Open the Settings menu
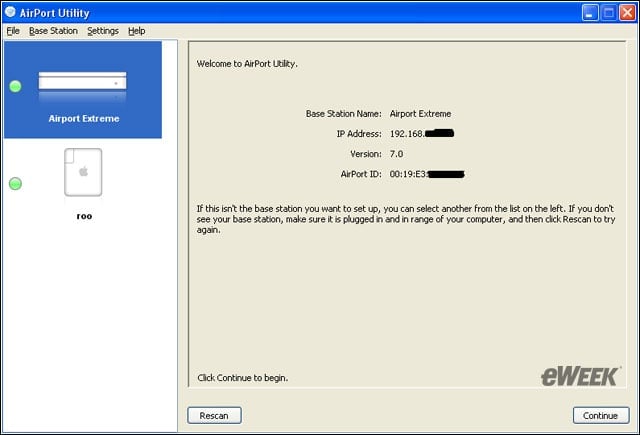640x435 pixels. pos(103,31)
